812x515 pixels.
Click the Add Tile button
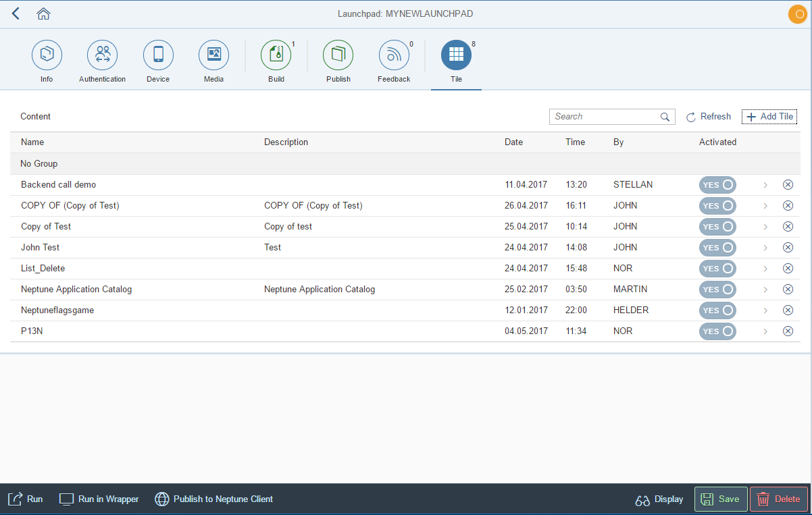point(769,117)
